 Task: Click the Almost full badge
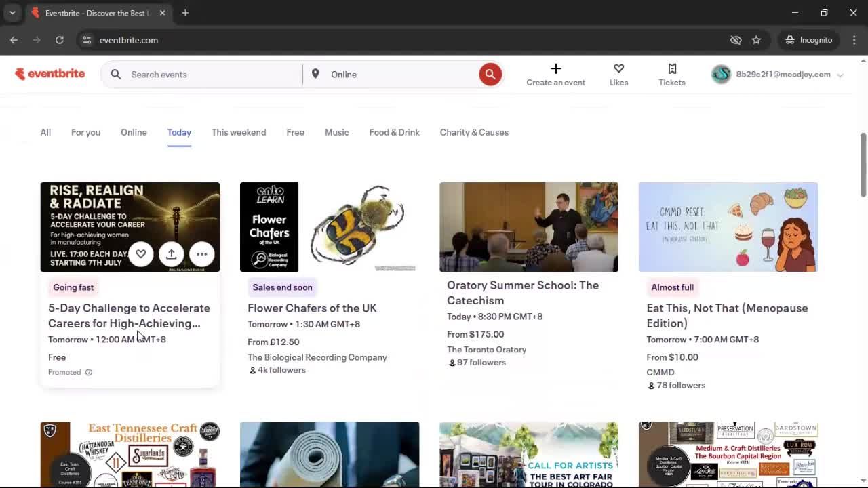point(672,287)
